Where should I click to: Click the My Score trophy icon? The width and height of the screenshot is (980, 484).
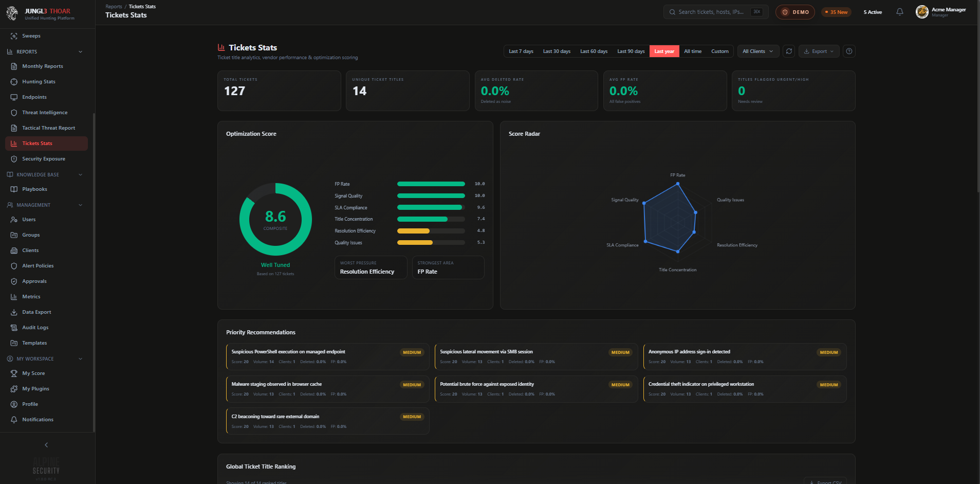tap(14, 373)
